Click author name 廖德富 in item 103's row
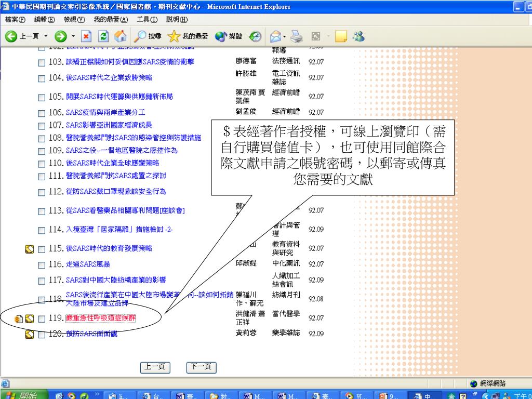The height and width of the screenshot is (399, 532). point(246,61)
